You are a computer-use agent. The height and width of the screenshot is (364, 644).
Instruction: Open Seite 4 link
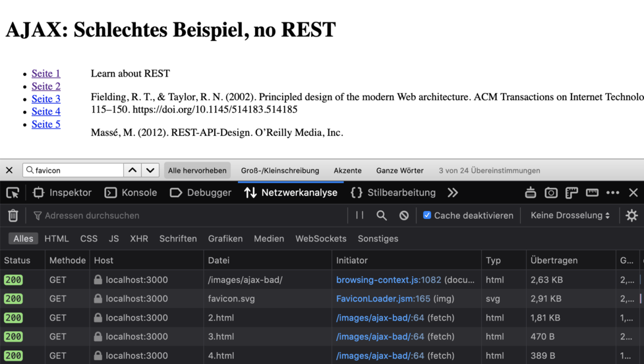[x=46, y=111]
